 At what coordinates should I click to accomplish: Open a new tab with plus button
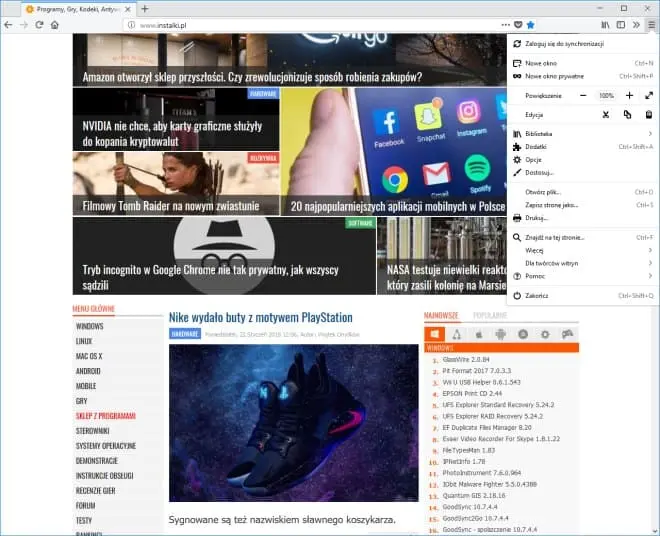coord(144,8)
